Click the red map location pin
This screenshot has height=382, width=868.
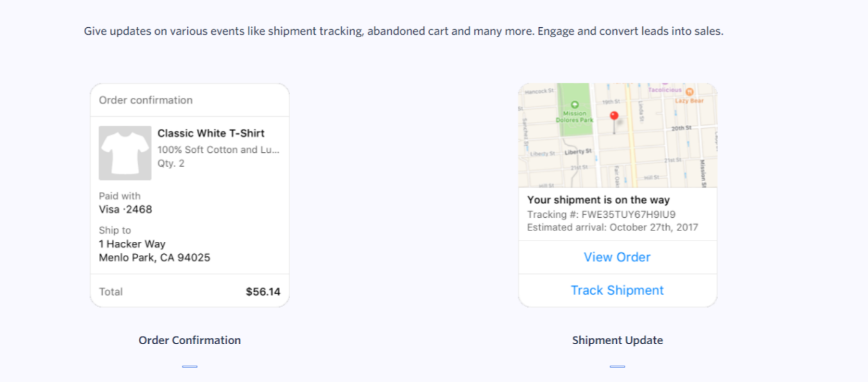614,117
